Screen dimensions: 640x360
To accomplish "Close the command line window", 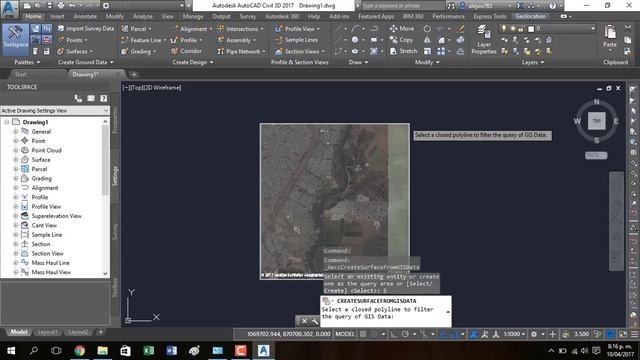I will 304,321.
